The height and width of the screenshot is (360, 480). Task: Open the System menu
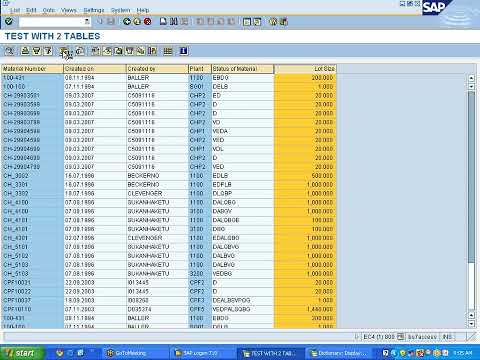point(120,10)
